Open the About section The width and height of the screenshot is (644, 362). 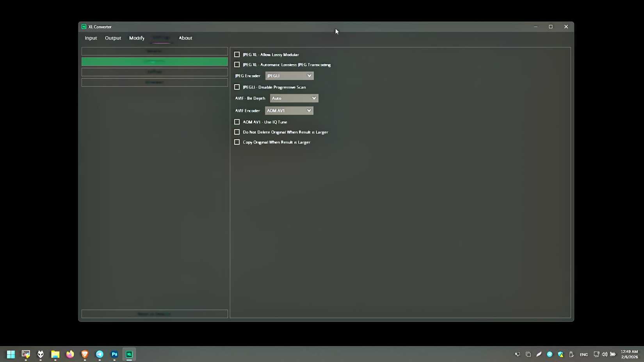(x=185, y=38)
